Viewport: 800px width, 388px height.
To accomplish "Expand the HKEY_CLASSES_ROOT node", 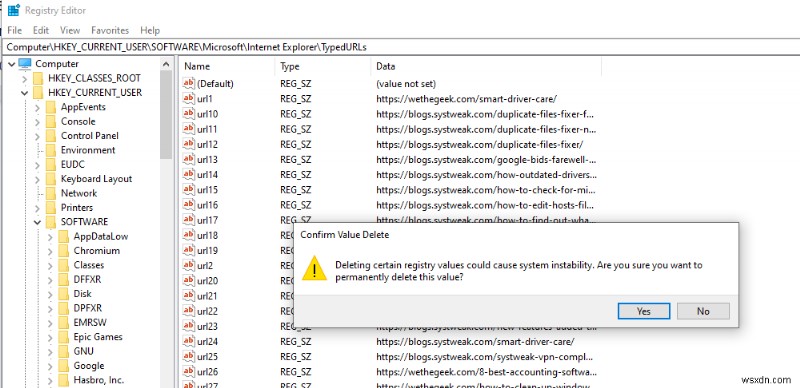I will (24, 79).
